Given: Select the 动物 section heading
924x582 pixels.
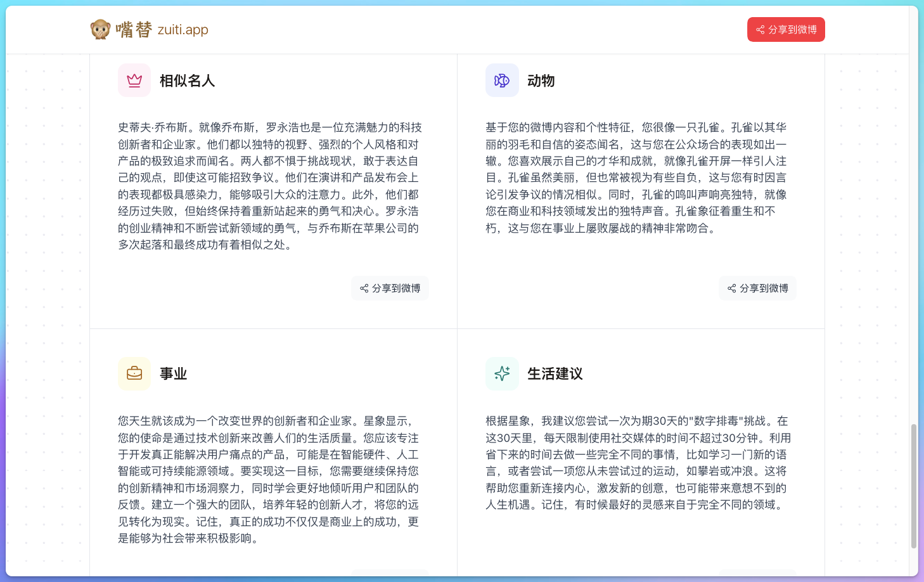Looking at the screenshot, I should coord(541,81).
